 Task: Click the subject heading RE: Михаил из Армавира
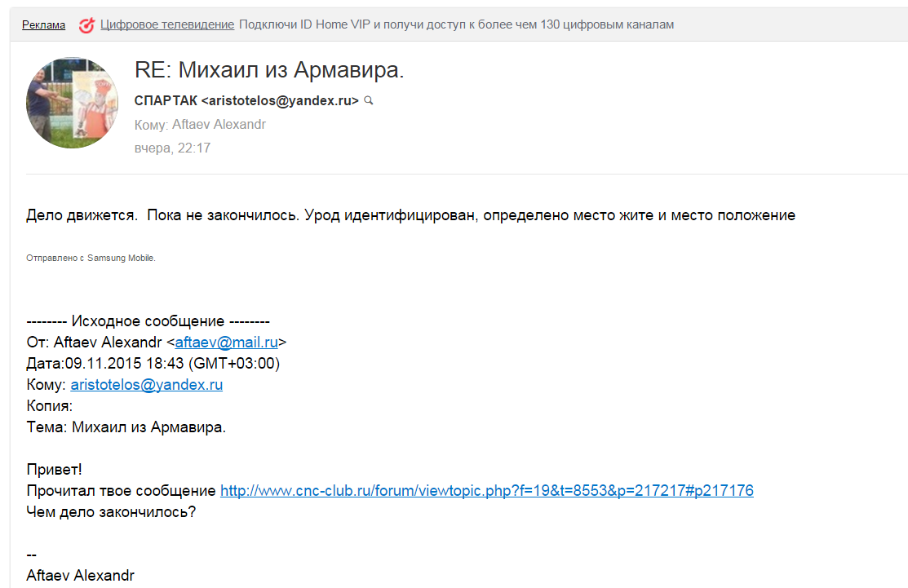[x=269, y=71]
